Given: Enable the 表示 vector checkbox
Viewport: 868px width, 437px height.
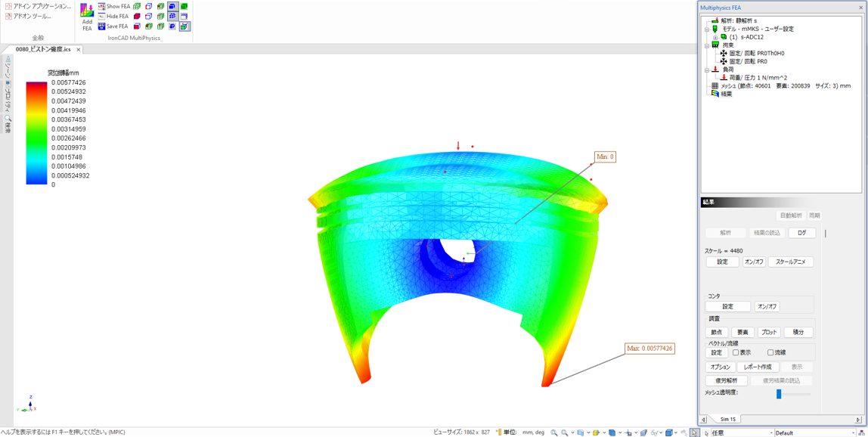Looking at the screenshot, I should click(736, 353).
